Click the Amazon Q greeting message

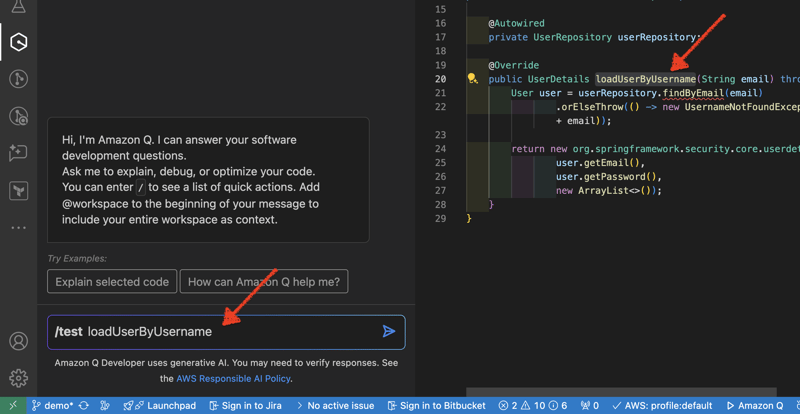point(208,180)
